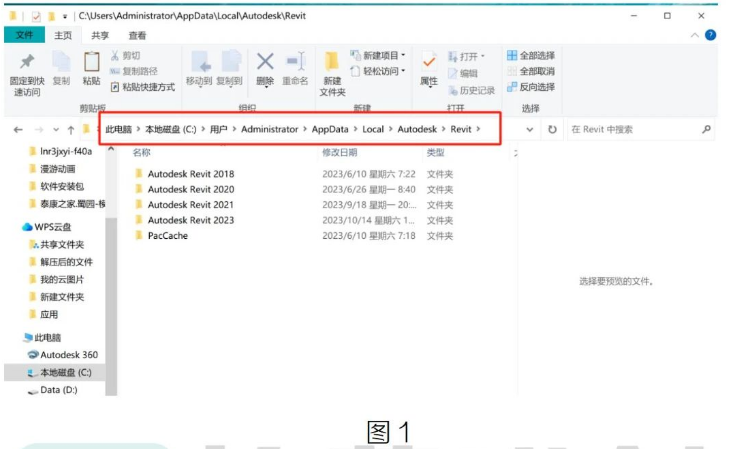Screen dimensions: 735x449
Task: Click the 删除 (Delete) X icon
Action: (265, 61)
